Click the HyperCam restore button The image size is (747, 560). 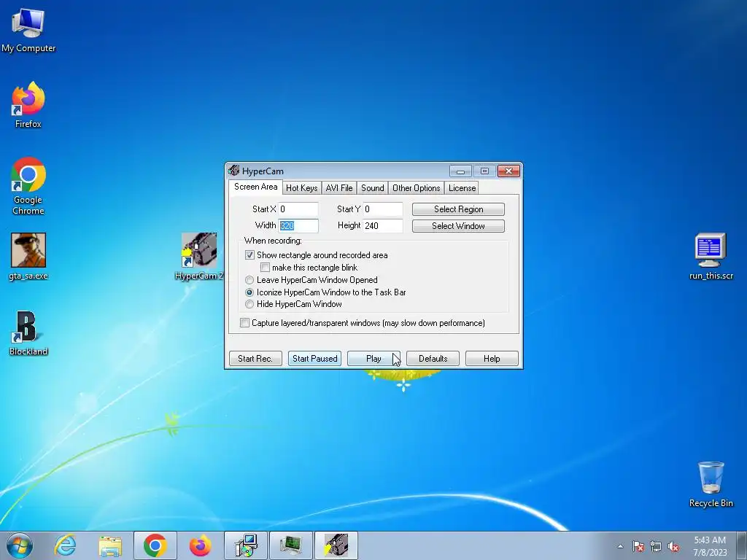484,171
